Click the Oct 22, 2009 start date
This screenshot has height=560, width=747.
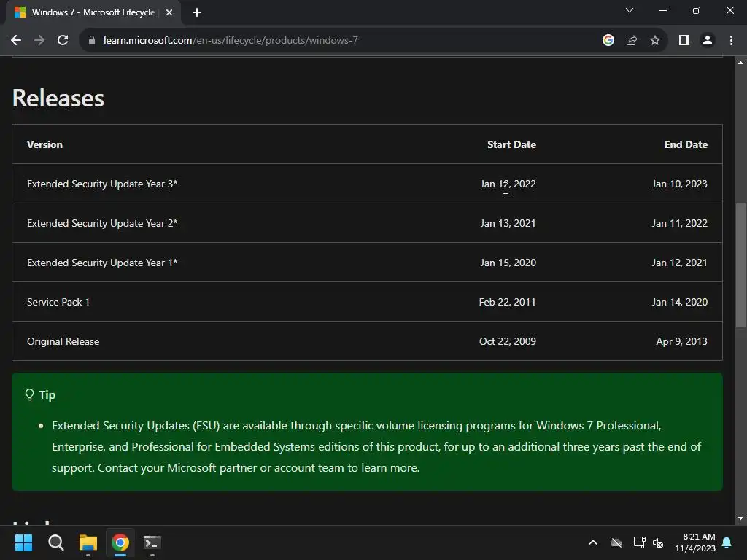(x=508, y=341)
